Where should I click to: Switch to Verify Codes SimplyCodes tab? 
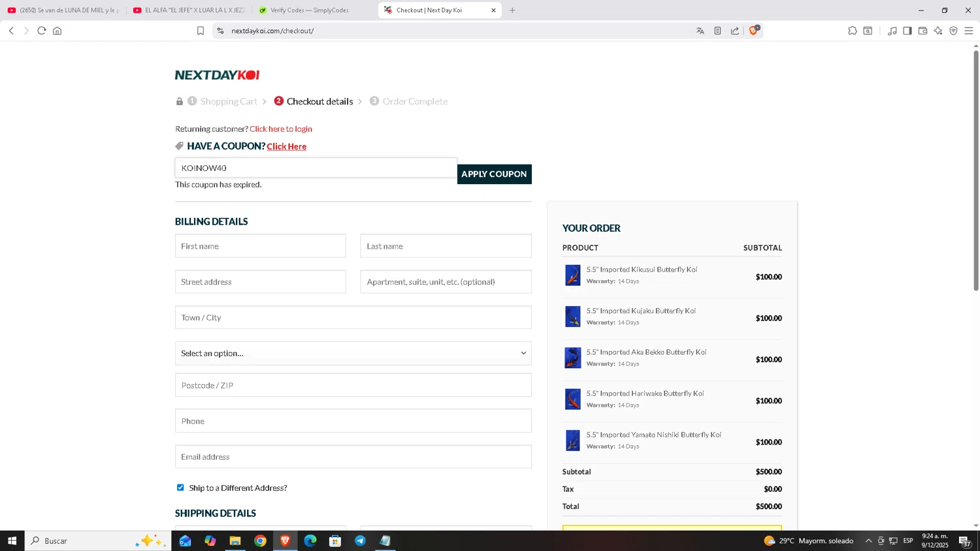point(314,10)
